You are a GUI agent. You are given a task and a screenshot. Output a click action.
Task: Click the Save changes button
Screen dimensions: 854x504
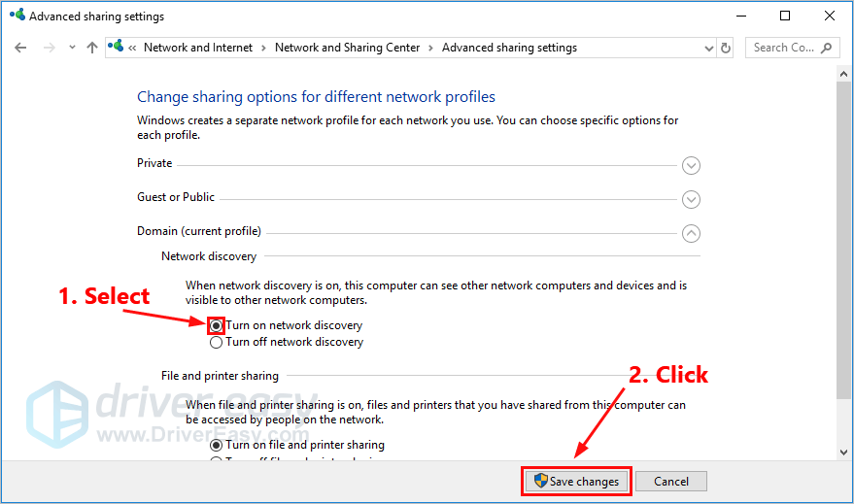577,482
